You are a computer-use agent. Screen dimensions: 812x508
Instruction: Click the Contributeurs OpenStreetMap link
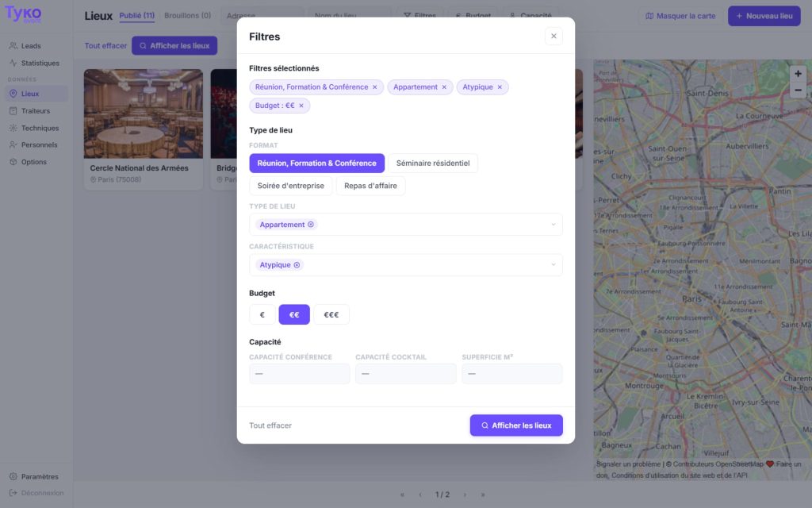[x=718, y=464]
